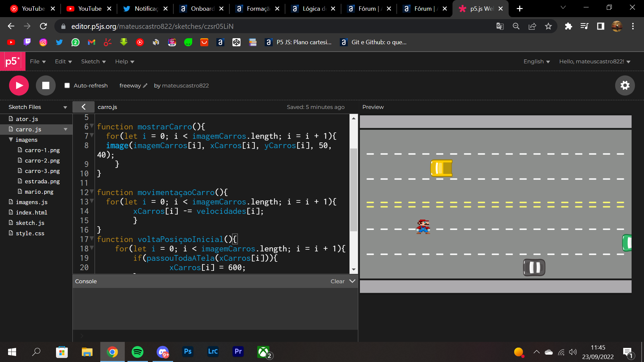Viewport: 644px width, 362px height.
Task: Click the address bar URL
Action: [152, 26]
